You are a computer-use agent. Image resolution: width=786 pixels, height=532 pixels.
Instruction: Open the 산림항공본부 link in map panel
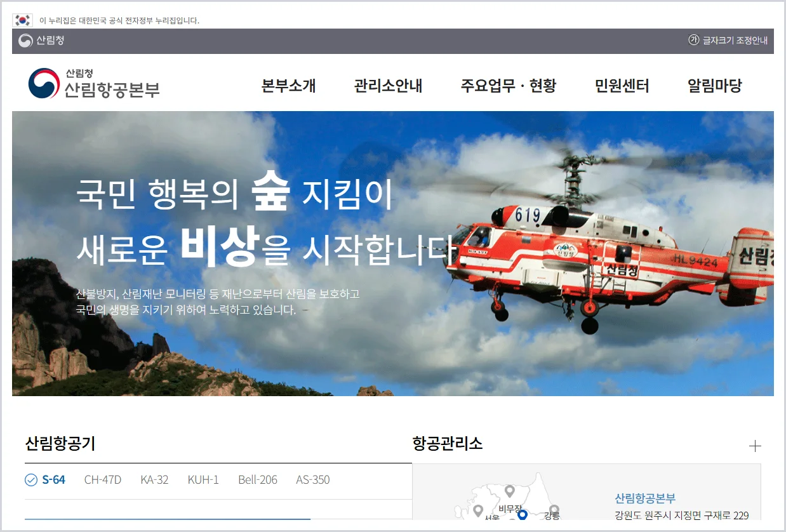pos(645,498)
